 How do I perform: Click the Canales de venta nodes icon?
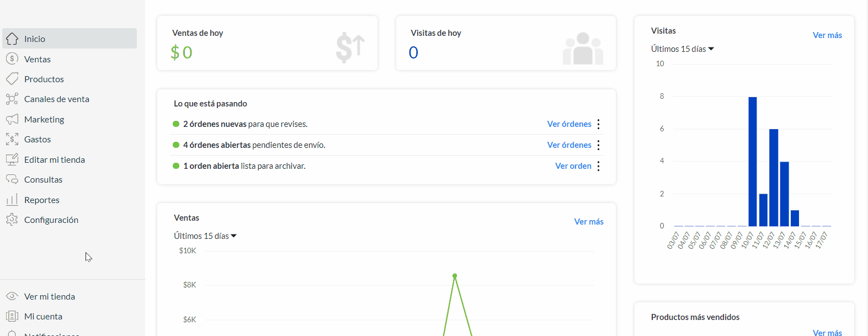(12, 99)
